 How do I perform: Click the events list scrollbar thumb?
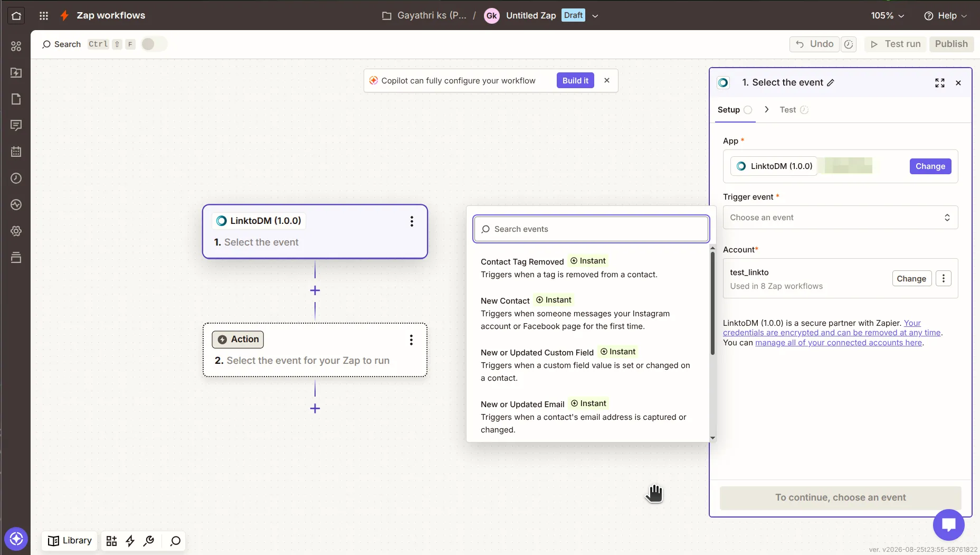point(712,303)
